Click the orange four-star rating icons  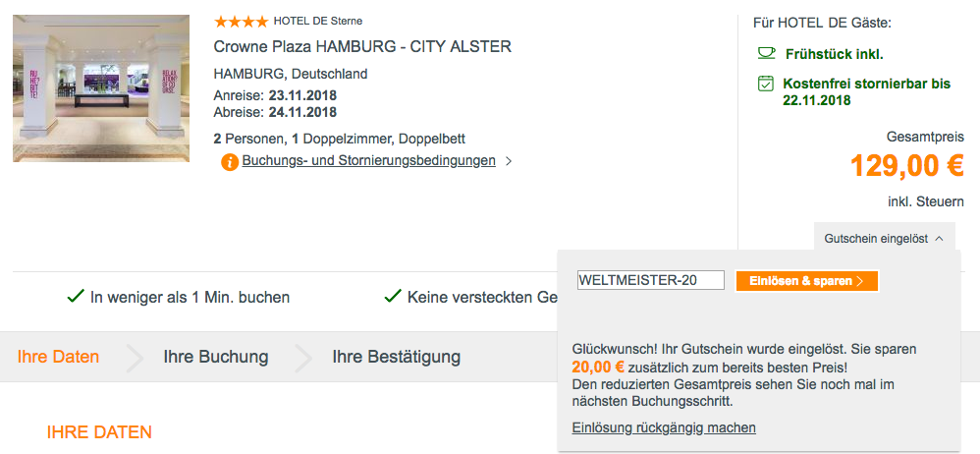[x=240, y=21]
